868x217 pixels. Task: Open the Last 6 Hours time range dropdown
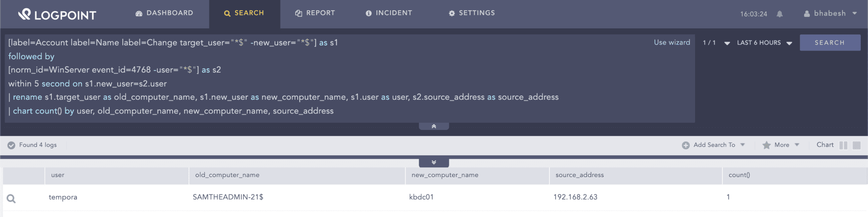point(764,43)
